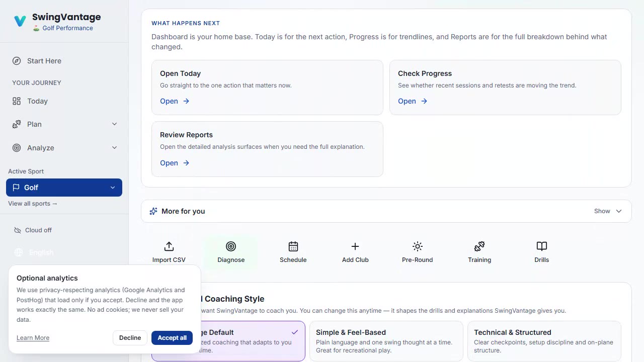Open the Pre-Round sun quick action
Image resolution: width=644 pixels, height=362 pixels.
click(418, 252)
